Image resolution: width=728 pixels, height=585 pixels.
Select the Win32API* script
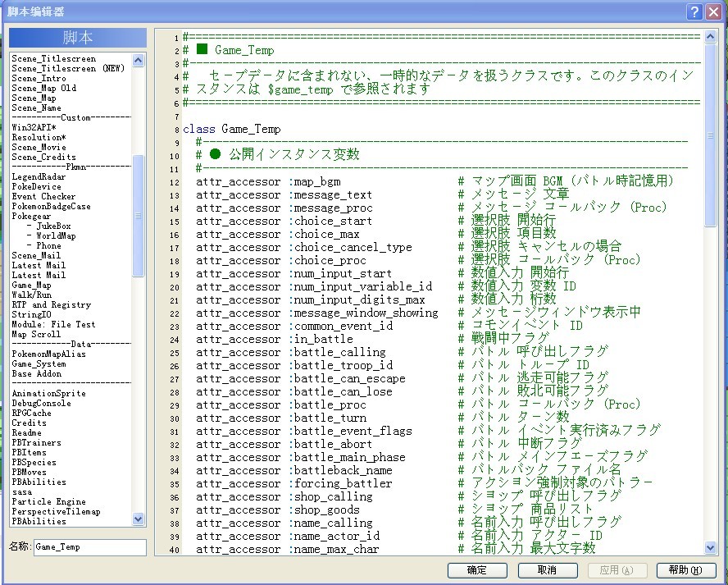pos(34,127)
